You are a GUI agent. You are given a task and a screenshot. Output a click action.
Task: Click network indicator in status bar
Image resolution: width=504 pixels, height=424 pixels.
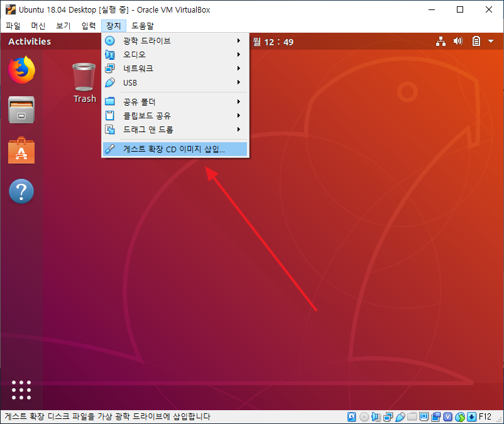[388, 417]
